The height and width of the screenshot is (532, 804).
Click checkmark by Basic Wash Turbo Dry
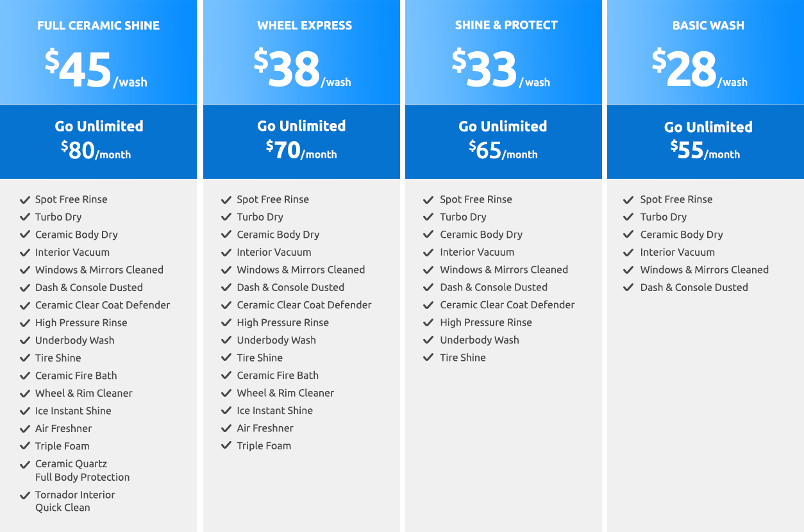[629, 217]
